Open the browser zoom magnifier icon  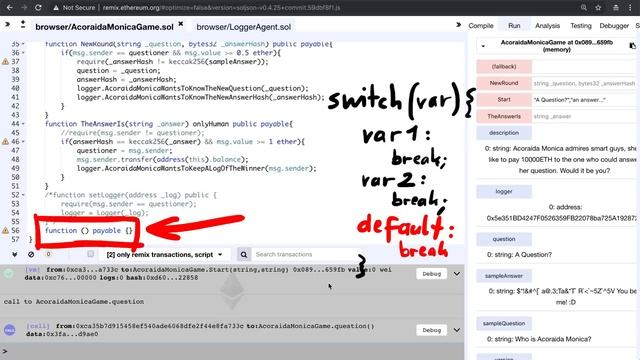click(x=584, y=7)
